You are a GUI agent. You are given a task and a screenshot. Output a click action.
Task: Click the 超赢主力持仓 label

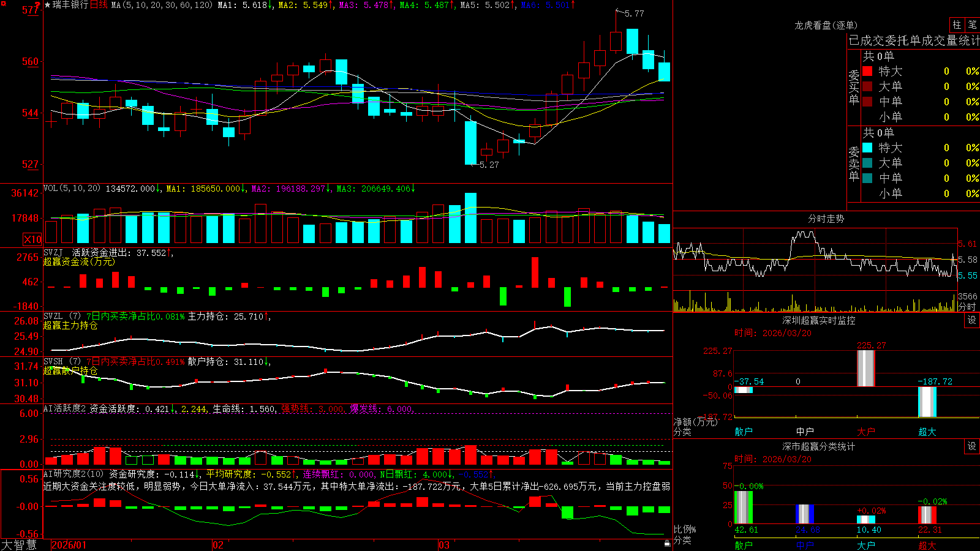70,325
